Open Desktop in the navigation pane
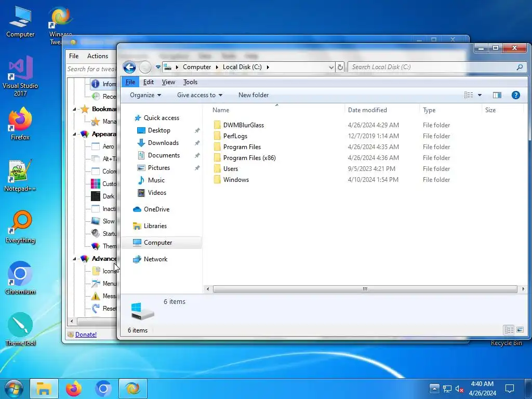 (159, 130)
